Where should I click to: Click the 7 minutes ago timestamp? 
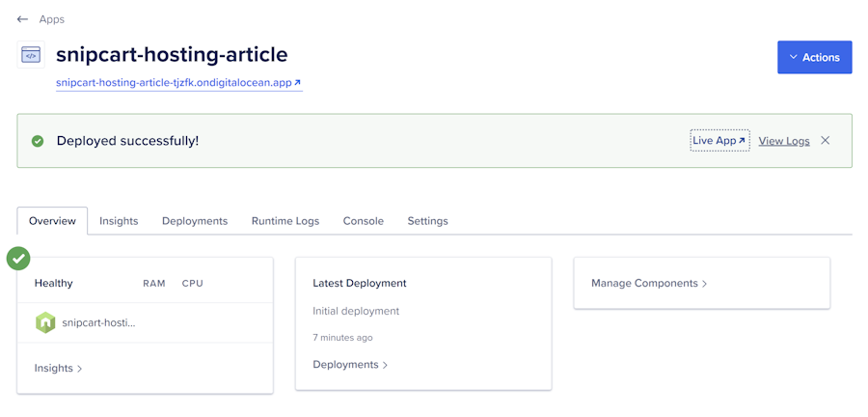(342, 337)
